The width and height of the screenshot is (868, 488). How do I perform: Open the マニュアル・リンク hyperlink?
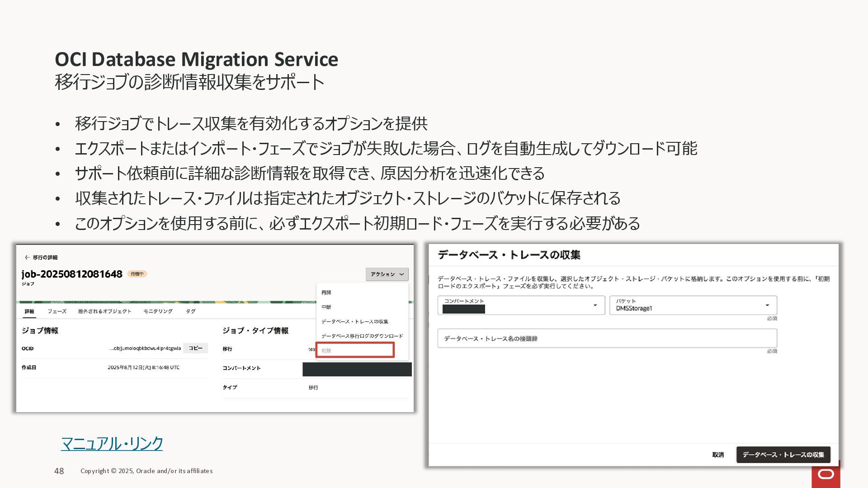(112, 444)
